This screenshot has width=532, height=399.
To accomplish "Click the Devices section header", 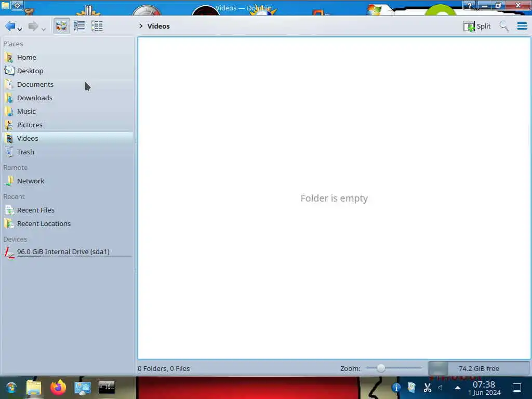I will tap(15, 239).
